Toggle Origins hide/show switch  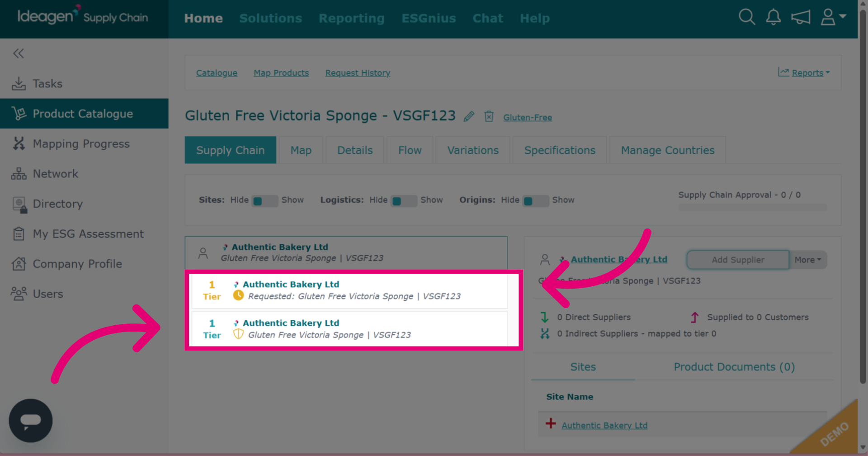coord(536,200)
